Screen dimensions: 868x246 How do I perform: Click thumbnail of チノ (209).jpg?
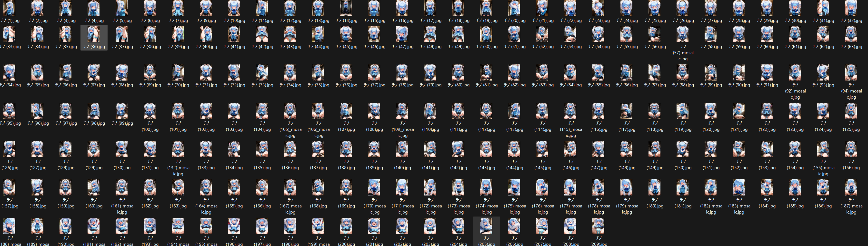click(599, 226)
